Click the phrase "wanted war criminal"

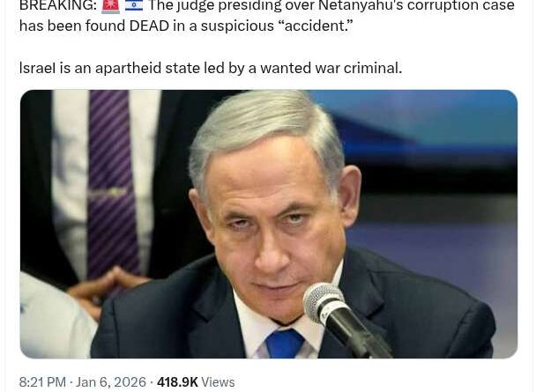tap(331, 68)
